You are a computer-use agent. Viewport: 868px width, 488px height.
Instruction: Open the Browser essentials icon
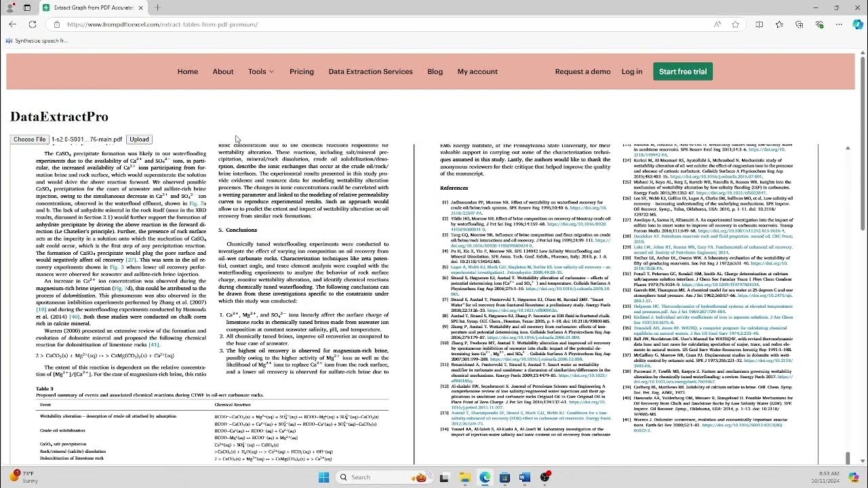tap(819, 24)
